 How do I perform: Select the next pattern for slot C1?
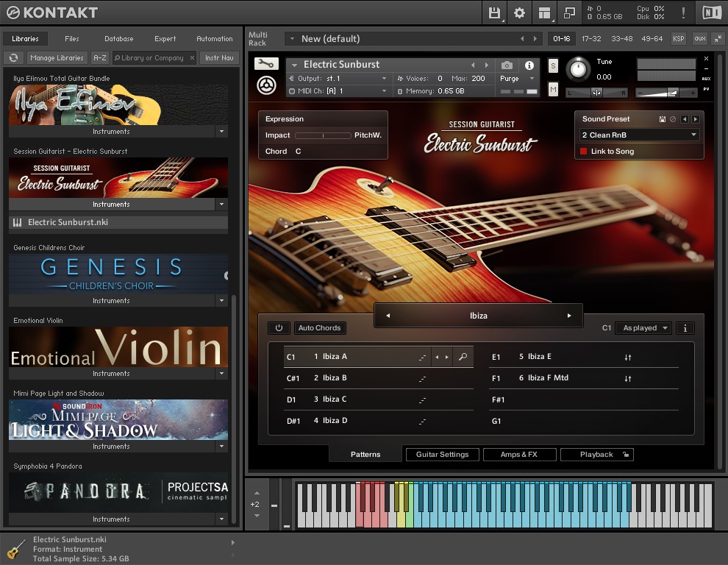[447, 357]
